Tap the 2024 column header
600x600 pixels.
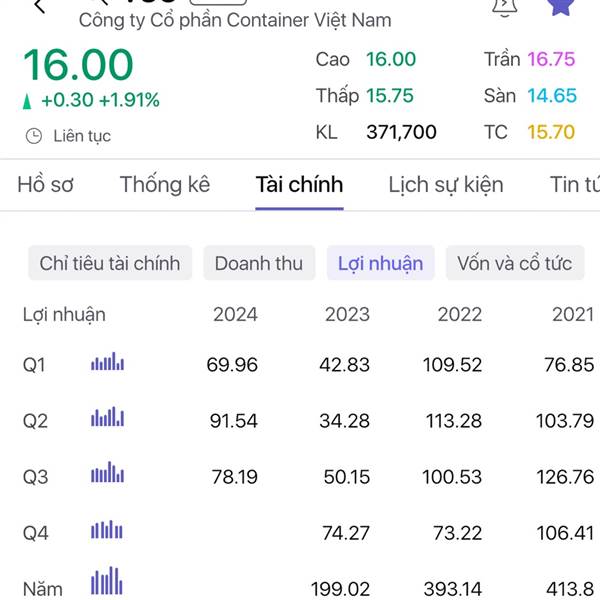pos(235,315)
